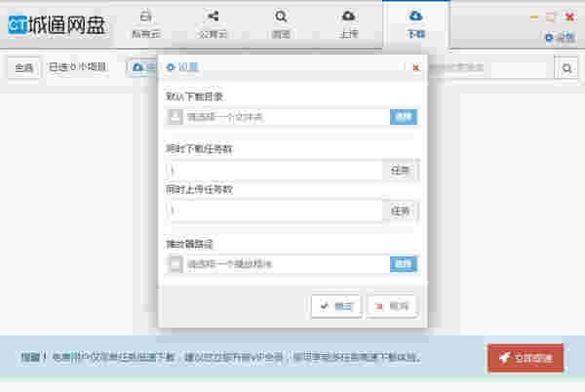Screen dimensions: 585x392
Task: Minimize the window with the yellow dash
Action: click(534, 18)
